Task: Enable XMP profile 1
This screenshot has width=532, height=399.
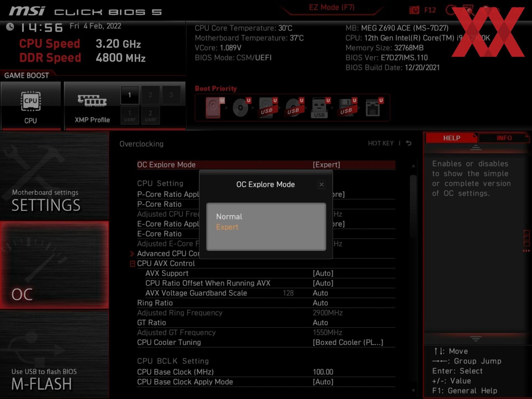Action: click(x=130, y=95)
